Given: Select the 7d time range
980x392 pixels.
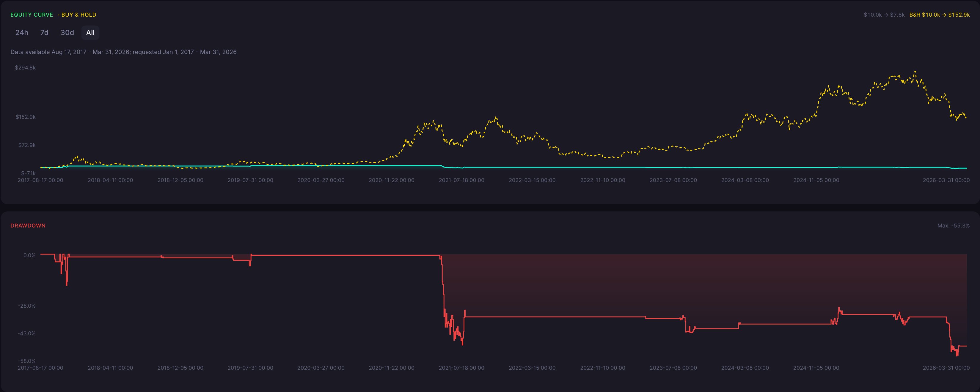Looking at the screenshot, I should point(44,33).
